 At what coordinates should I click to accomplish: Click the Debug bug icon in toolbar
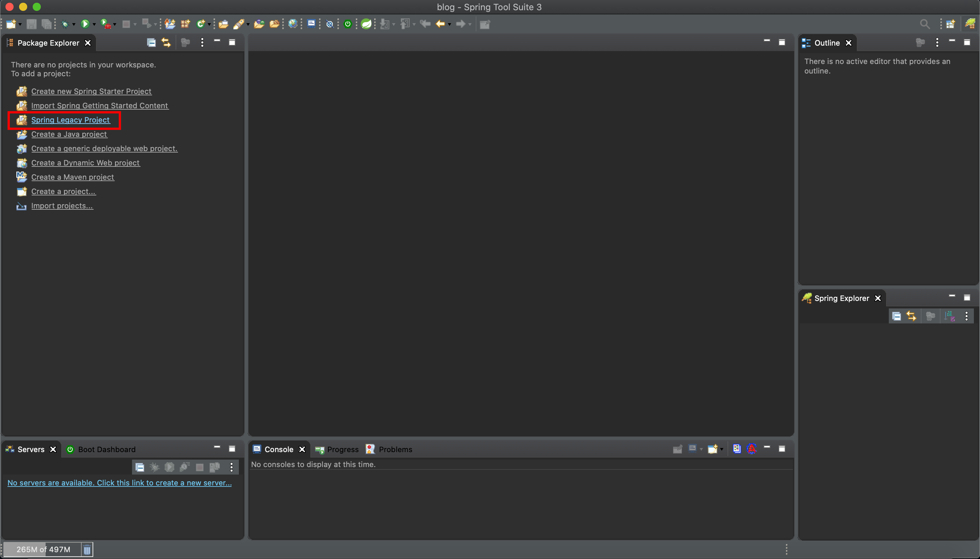tap(65, 24)
